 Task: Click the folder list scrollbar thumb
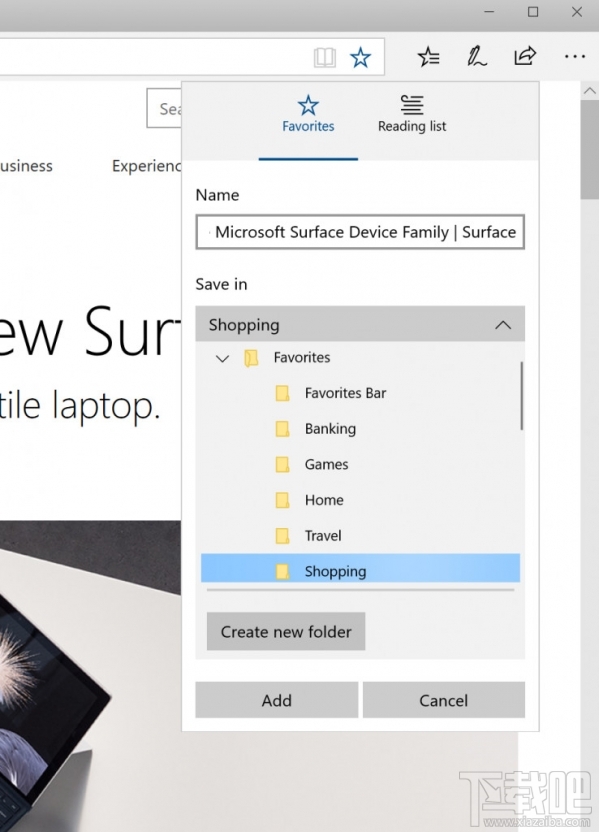pos(522,395)
